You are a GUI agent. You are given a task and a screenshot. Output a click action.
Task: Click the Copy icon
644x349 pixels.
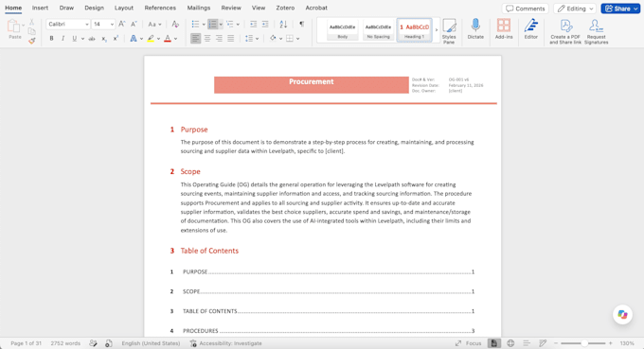[x=31, y=31]
